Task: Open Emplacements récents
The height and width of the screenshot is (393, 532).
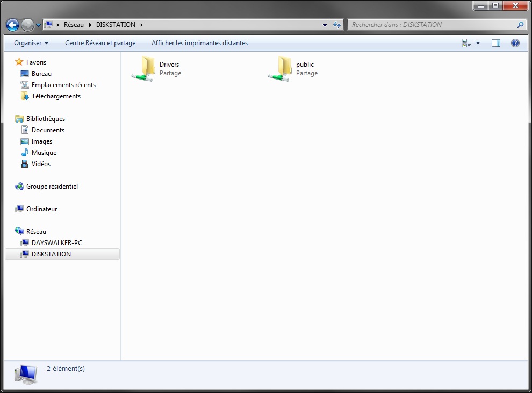Action: (x=63, y=85)
